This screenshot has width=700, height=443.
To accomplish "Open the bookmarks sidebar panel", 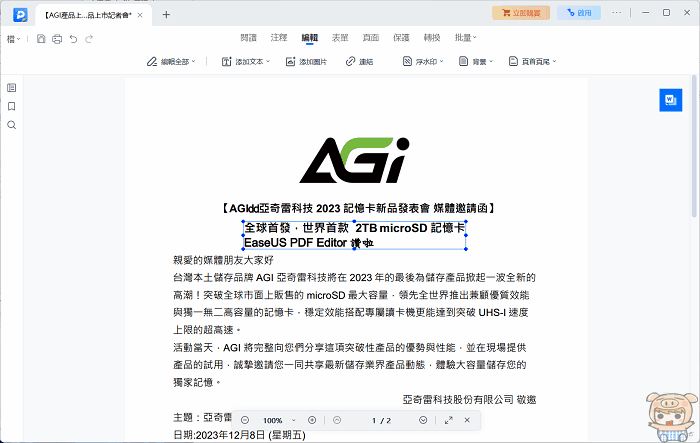I will click(x=12, y=106).
